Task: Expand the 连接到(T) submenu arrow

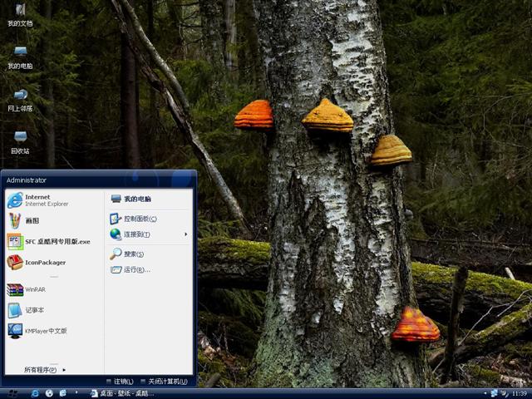Action: [185, 234]
